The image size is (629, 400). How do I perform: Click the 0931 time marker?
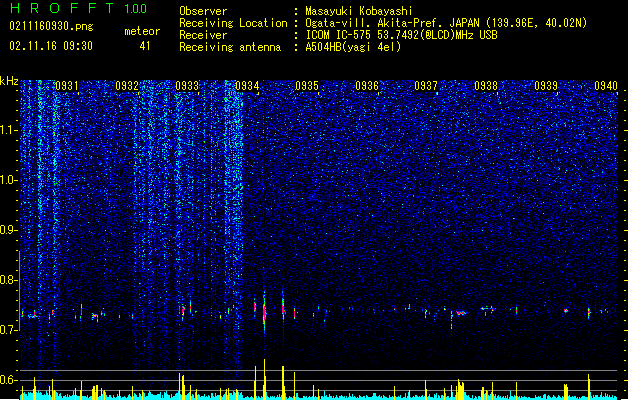pyautogui.click(x=67, y=86)
